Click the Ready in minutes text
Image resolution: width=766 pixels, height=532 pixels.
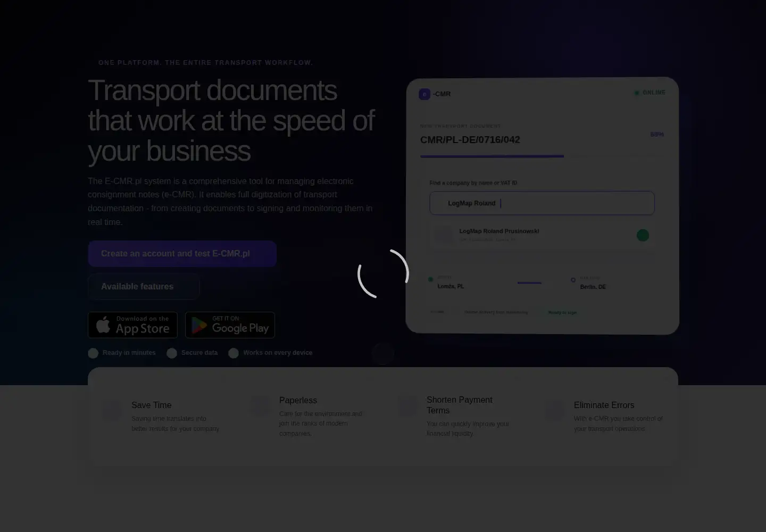(129, 353)
